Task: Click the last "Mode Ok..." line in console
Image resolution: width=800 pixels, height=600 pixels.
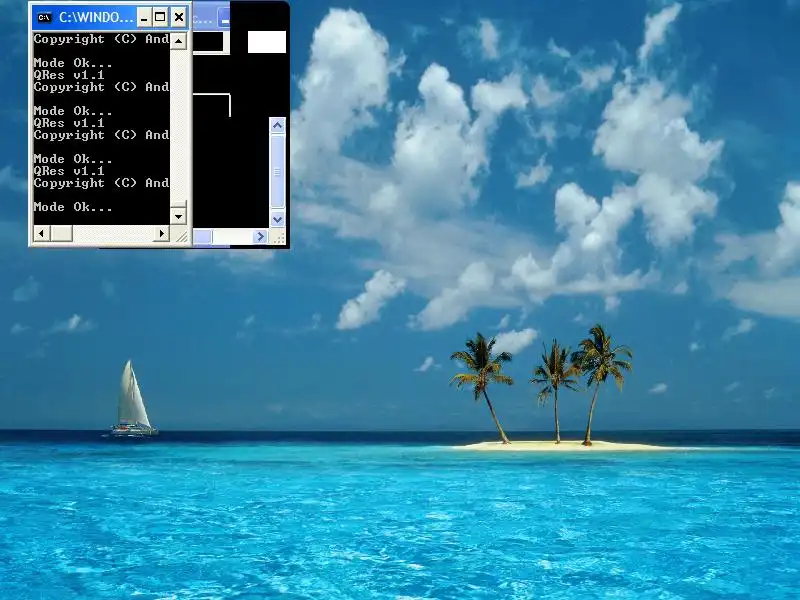Action: 73,207
